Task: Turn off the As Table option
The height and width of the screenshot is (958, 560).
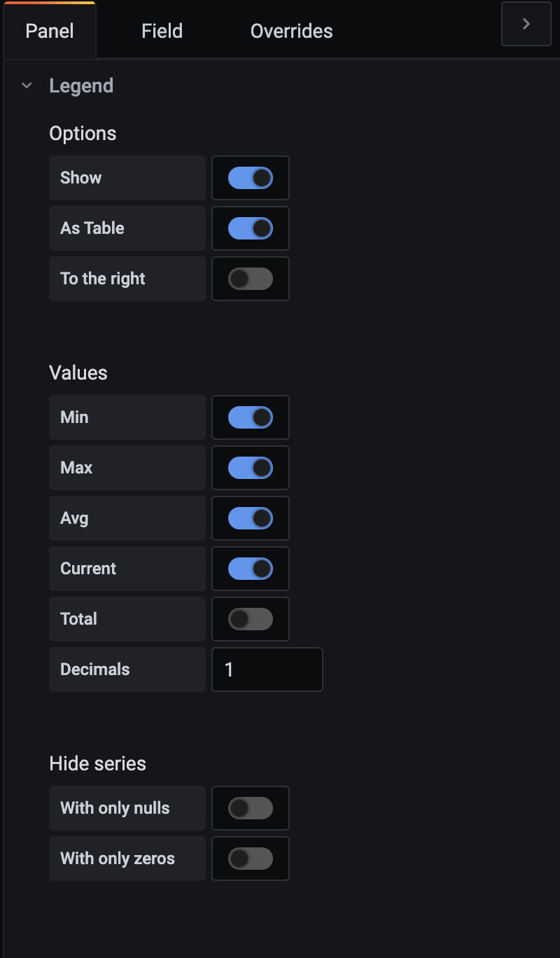Action: pyautogui.click(x=250, y=228)
